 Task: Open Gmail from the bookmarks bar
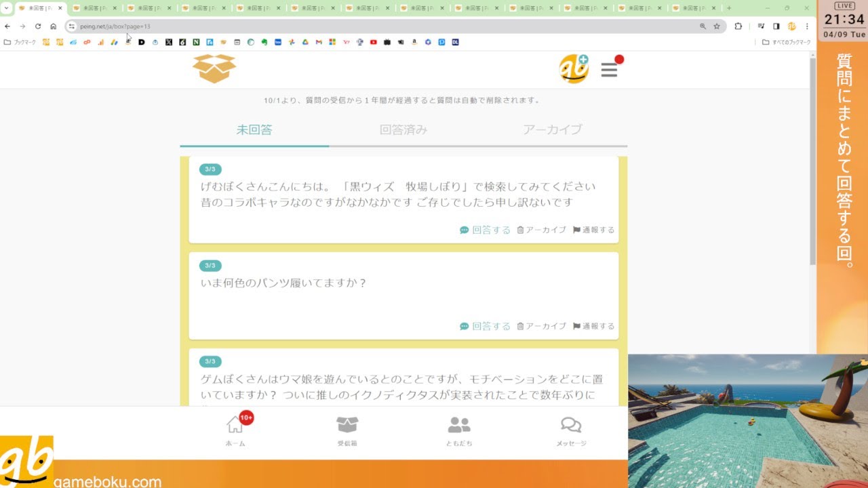[319, 42]
